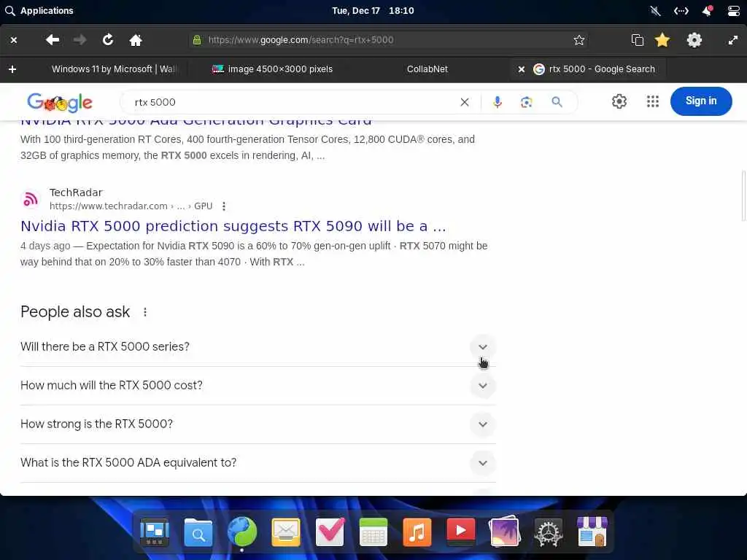Toggle fullscreen with the expand arrows icon
This screenshot has height=560, width=747.
pos(732,41)
